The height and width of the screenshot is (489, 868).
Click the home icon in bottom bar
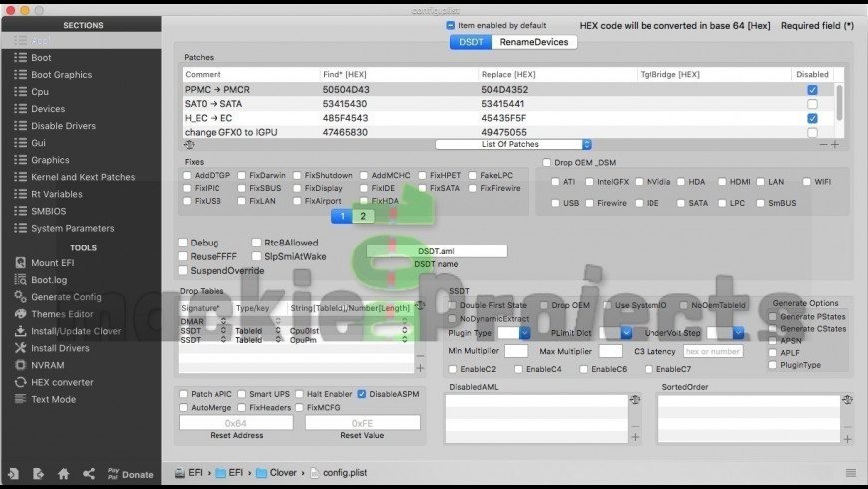pyautogui.click(x=63, y=474)
